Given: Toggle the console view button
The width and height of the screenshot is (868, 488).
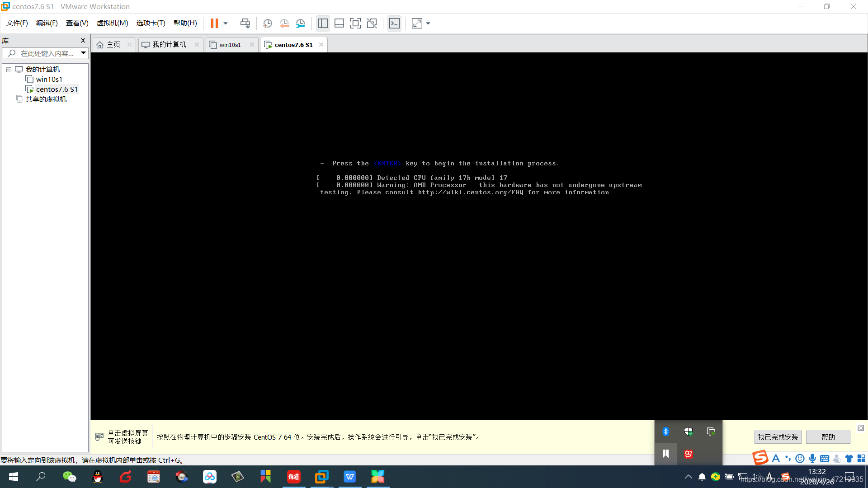Looking at the screenshot, I should 394,23.
